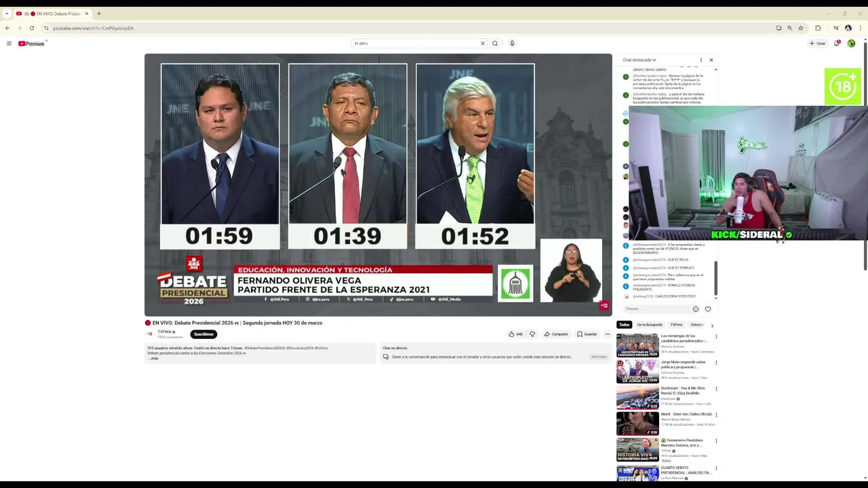Open the Crear upload button
This screenshot has height=488, width=868.
click(x=817, y=43)
